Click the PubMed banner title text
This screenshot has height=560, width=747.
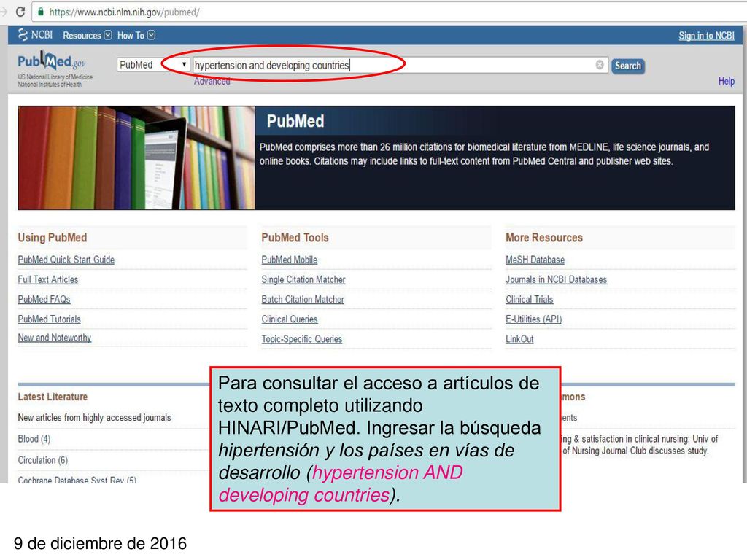click(295, 121)
